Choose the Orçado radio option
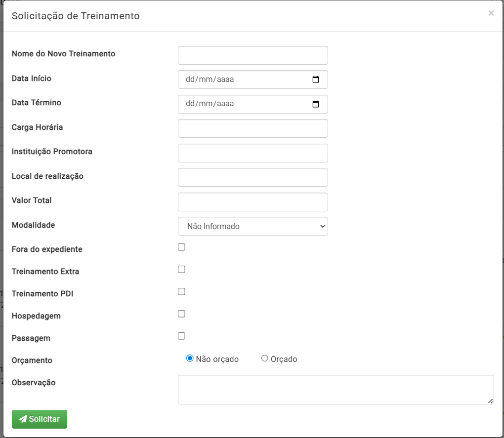This screenshot has height=438, width=504. 264,358
